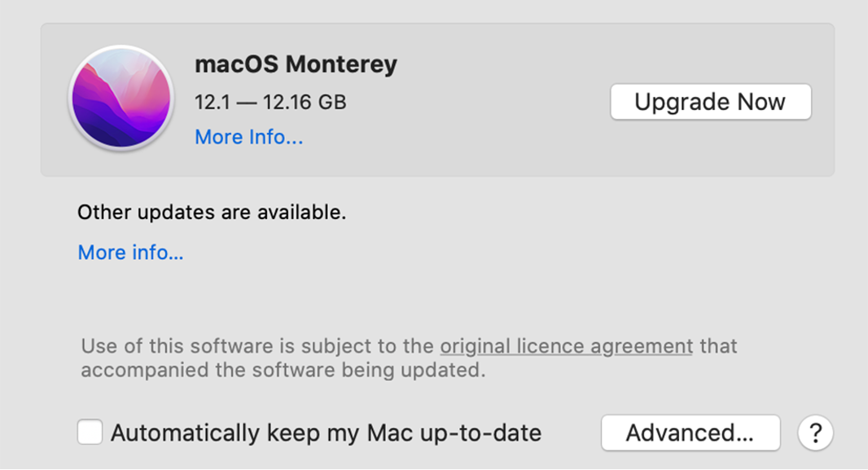Viewport: 868px width, 470px height.
Task: Open More Info... under macOS Monterey
Action: click(248, 137)
